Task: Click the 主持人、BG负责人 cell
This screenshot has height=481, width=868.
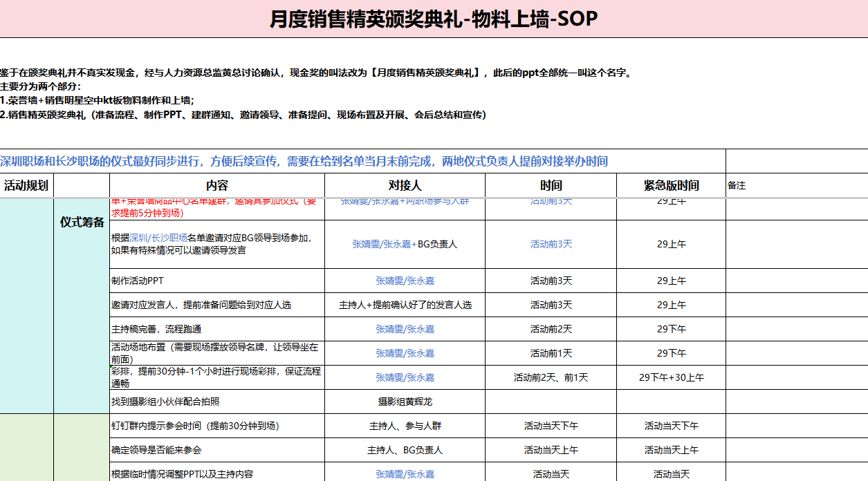Action: point(405,450)
